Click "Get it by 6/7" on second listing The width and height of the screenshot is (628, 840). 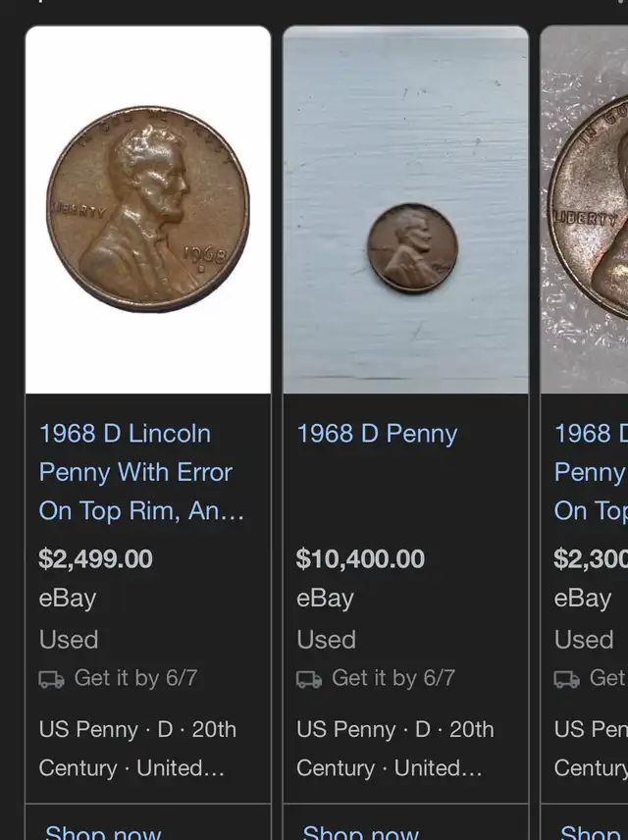pos(392,678)
